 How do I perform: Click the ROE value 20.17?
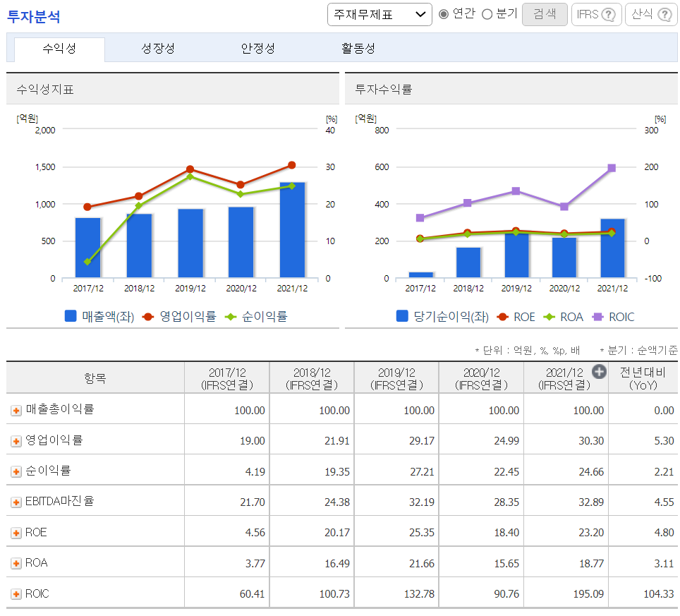click(x=337, y=532)
